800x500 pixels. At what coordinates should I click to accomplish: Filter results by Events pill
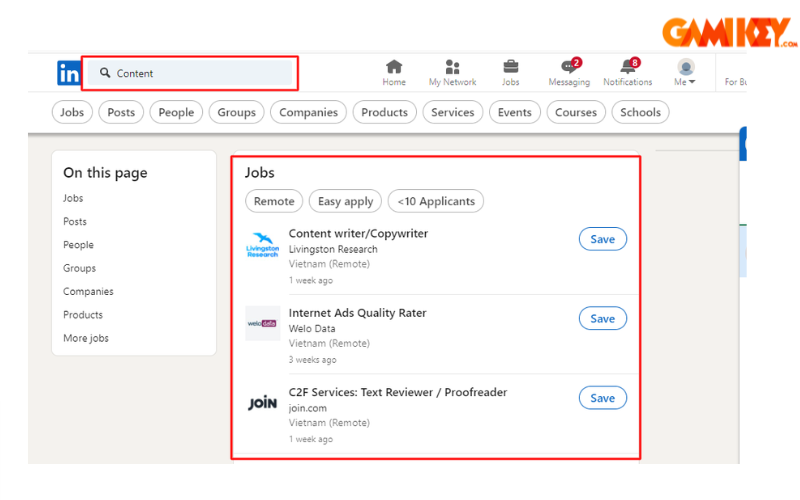(515, 112)
